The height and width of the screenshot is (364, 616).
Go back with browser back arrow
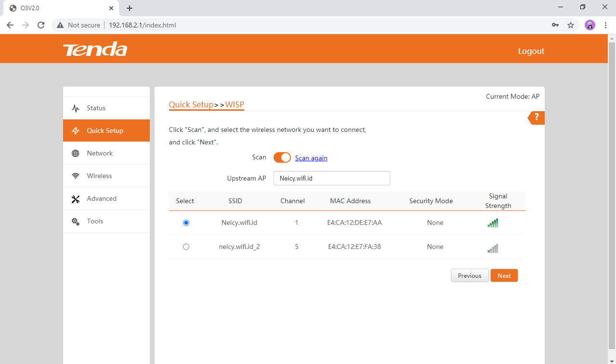click(x=10, y=25)
